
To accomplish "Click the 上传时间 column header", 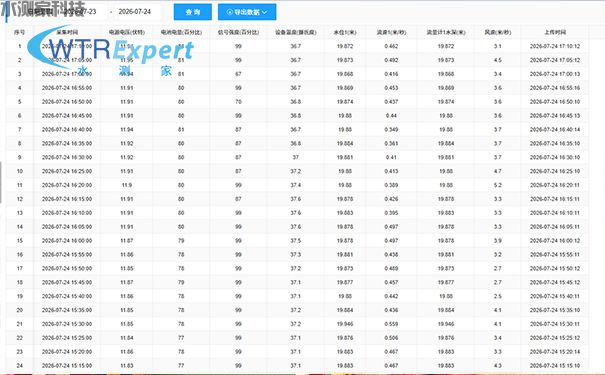I will (555, 32).
